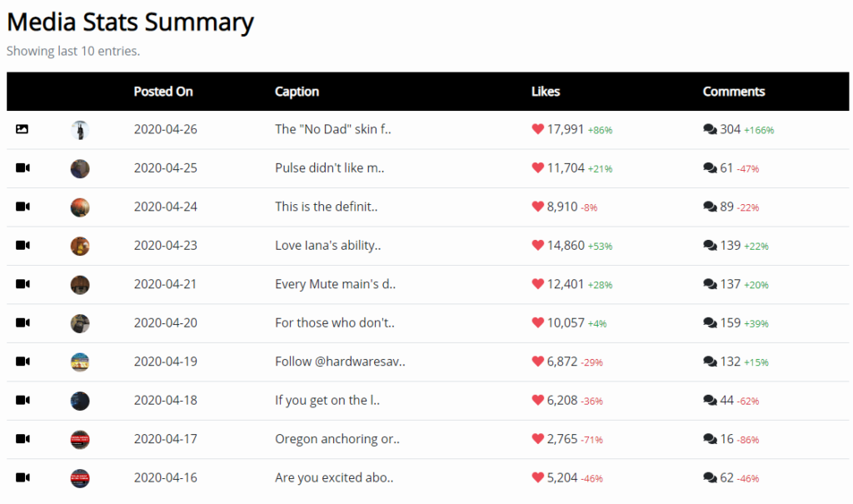This screenshot has width=853, height=504.
Task: Open the thumbnail of the 2020-04-24 post
Action: 80,207
